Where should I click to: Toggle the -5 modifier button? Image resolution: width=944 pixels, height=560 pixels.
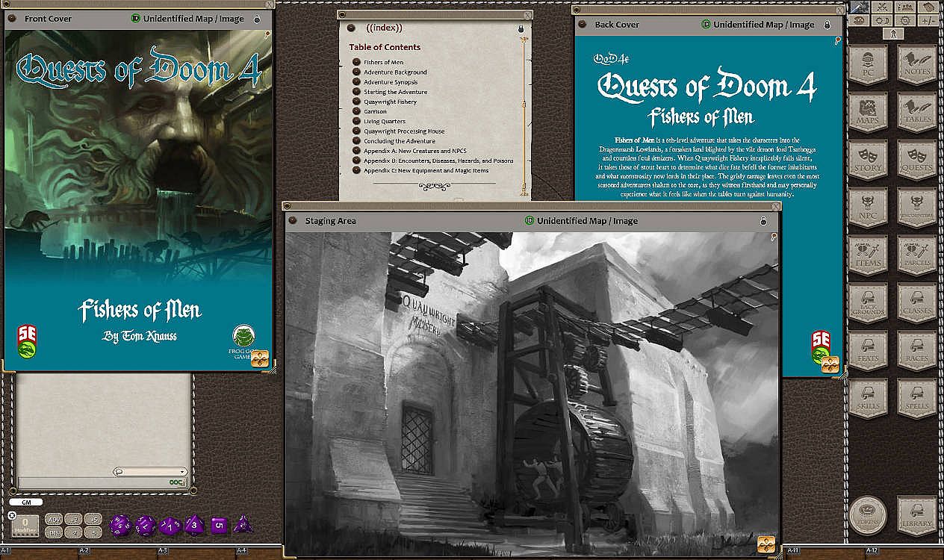pos(93,532)
